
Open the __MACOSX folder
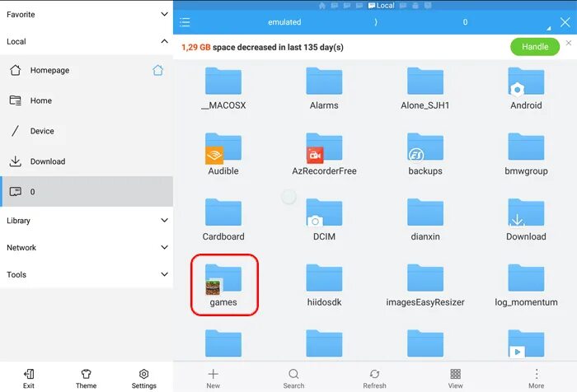[223, 88]
